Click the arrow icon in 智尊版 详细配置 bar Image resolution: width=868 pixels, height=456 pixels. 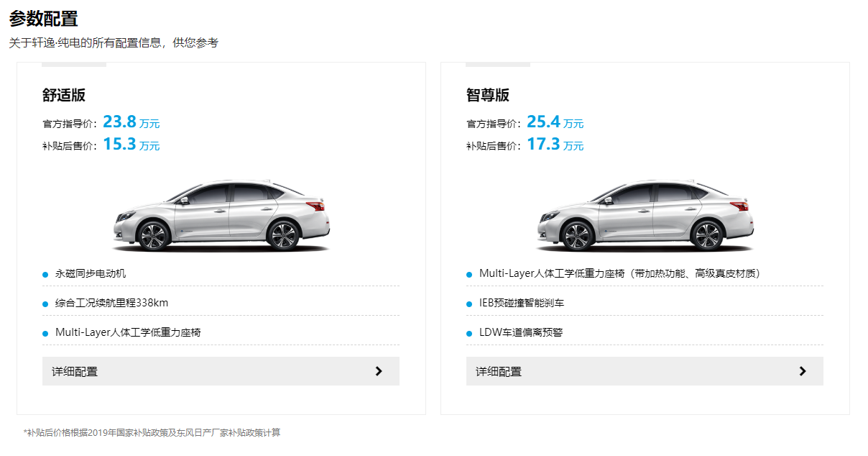click(803, 371)
